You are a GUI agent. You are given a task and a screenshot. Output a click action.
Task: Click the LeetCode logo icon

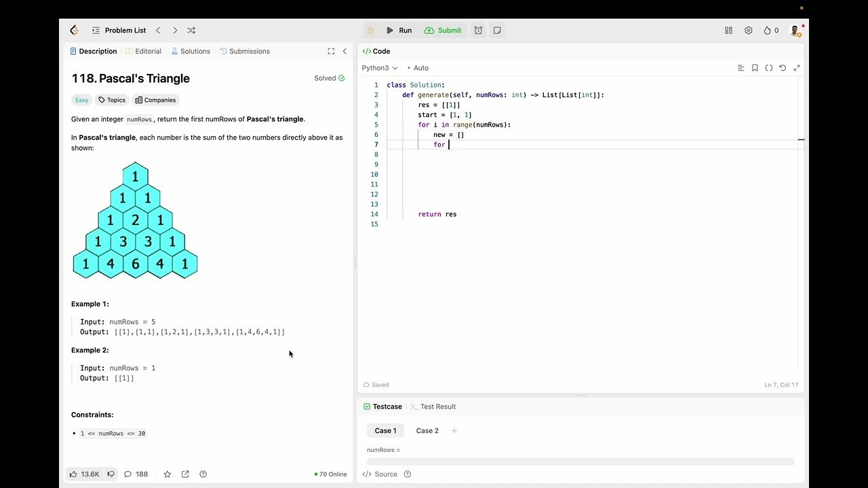(75, 30)
